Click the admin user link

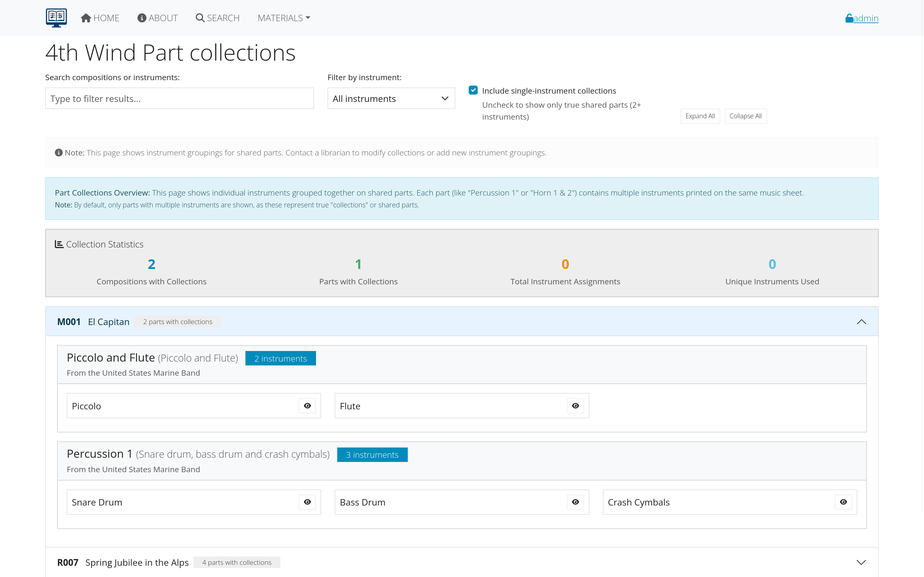(x=866, y=18)
